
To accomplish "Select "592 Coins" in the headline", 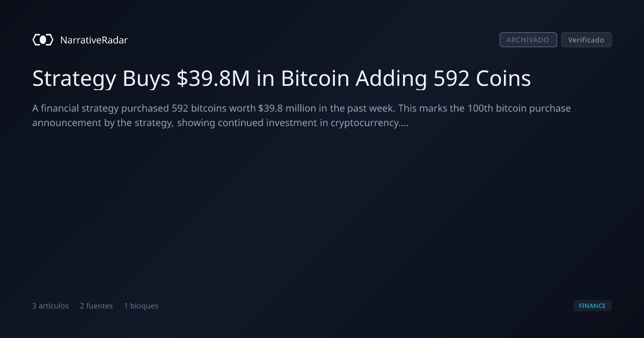I will (480, 79).
